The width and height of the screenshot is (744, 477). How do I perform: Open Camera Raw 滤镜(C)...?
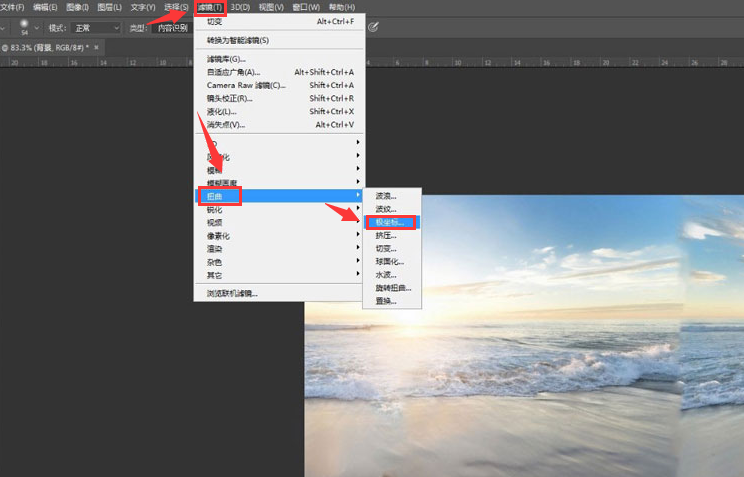point(279,85)
